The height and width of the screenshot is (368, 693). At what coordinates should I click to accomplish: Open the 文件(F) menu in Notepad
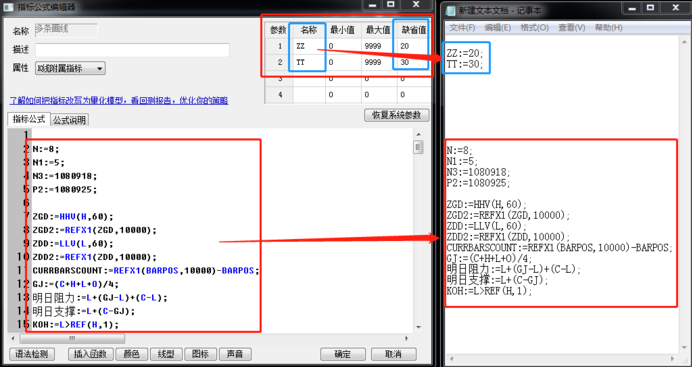click(x=462, y=28)
